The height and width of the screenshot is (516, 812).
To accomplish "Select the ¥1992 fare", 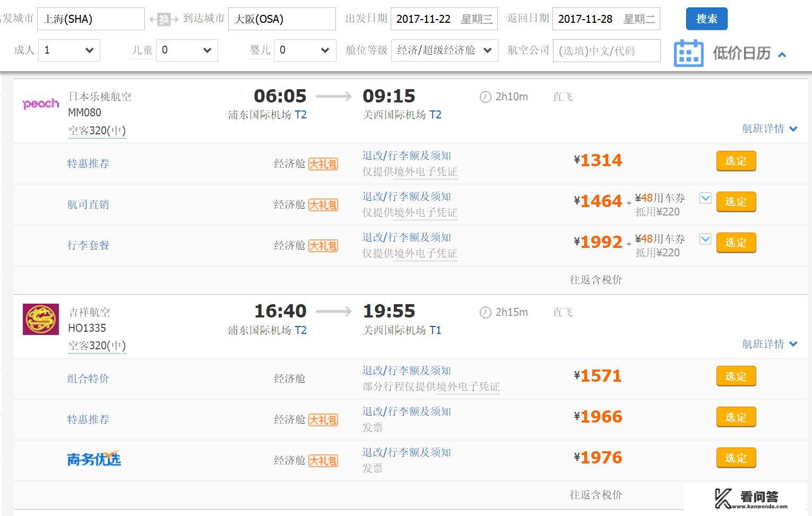I will tap(736, 243).
